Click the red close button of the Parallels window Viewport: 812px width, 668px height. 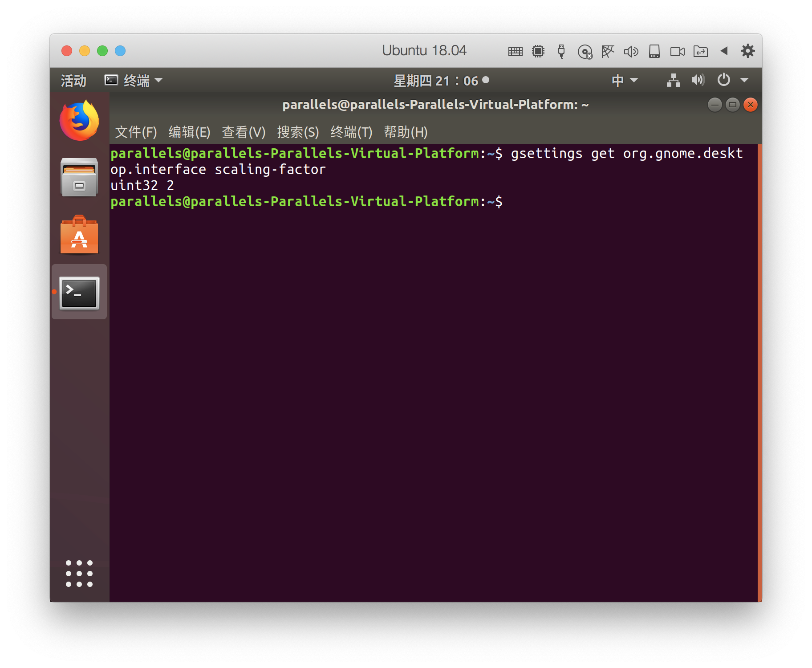click(67, 51)
